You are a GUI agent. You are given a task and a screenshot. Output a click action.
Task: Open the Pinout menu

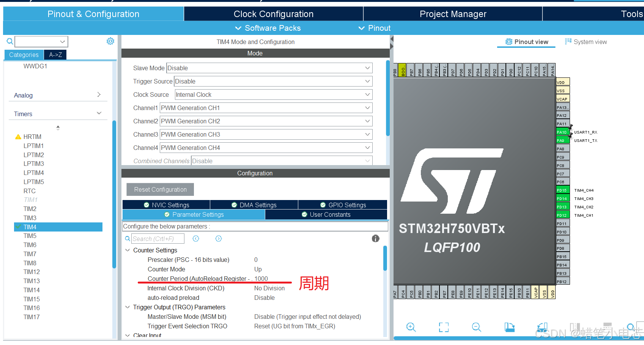[x=375, y=28]
